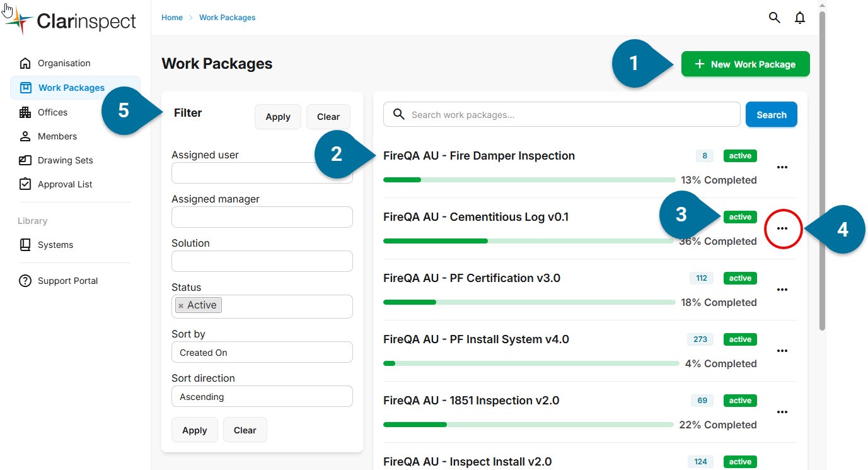
Task: Click the 22% Completed label
Action: pyautogui.click(x=718, y=425)
